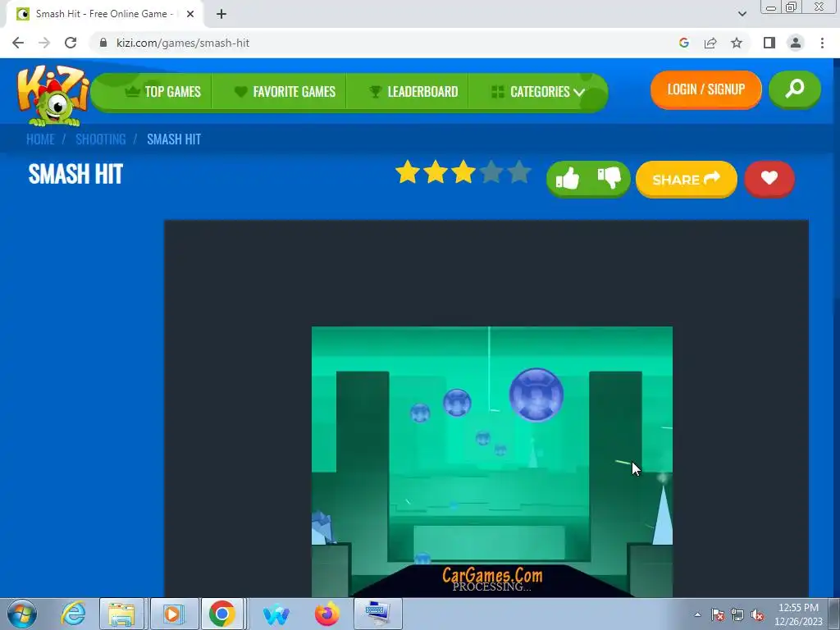Show hidden system tray icons

pyautogui.click(x=697, y=614)
